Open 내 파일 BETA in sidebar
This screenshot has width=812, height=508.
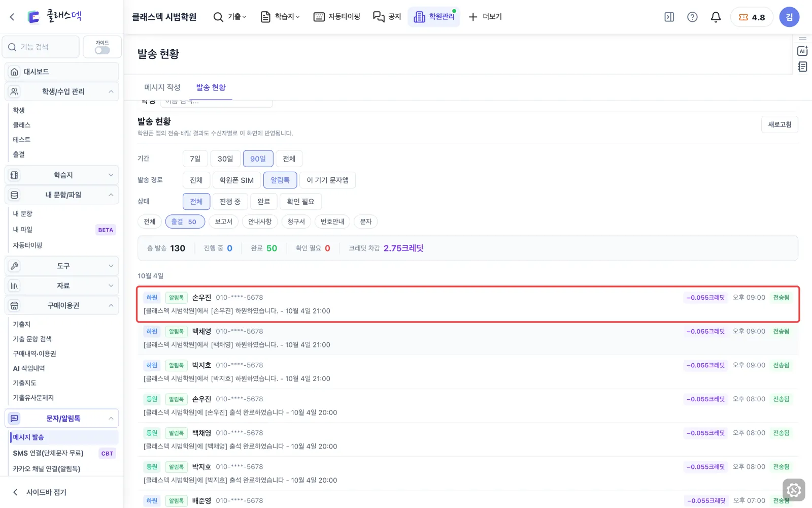(x=63, y=230)
